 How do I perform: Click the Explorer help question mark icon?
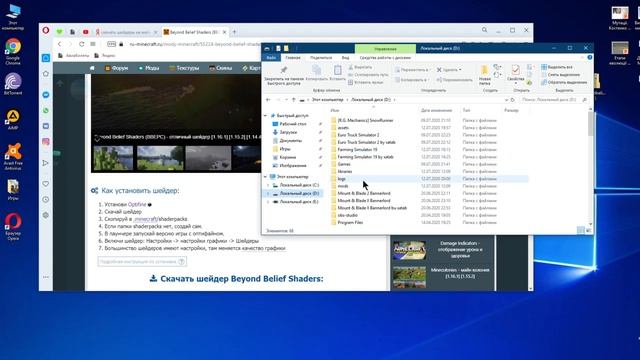click(590, 58)
